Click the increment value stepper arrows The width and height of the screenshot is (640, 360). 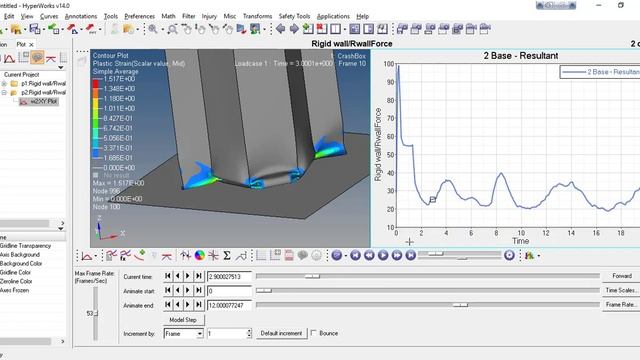pos(249,334)
